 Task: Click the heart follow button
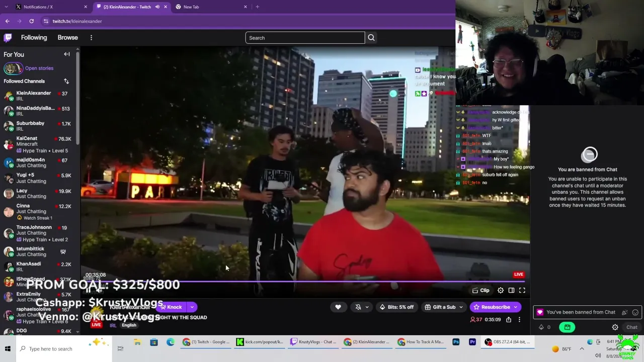pyautogui.click(x=338, y=307)
